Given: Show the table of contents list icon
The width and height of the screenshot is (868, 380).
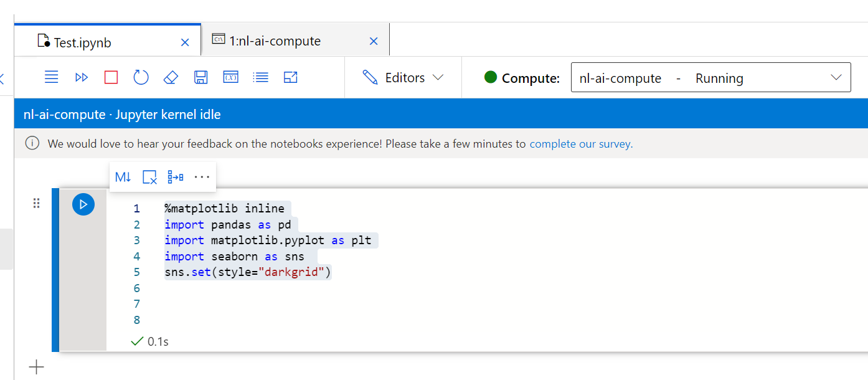Looking at the screenshot, I should click(x=261, y=77).
